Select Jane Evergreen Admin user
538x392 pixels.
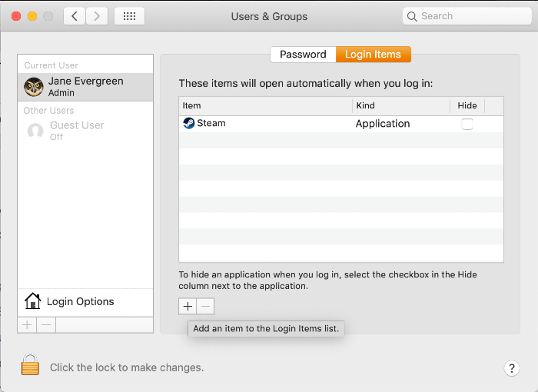pos(85,87)
